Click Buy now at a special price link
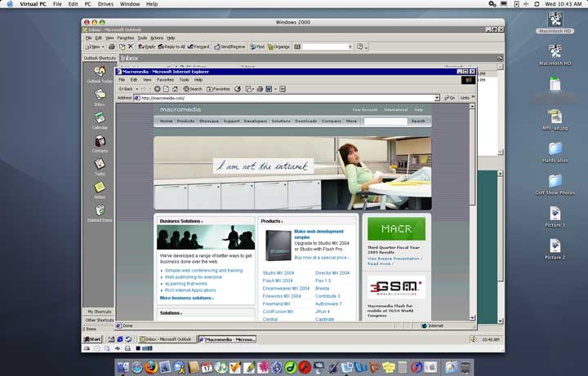The image size is (588, 376). 322,258
